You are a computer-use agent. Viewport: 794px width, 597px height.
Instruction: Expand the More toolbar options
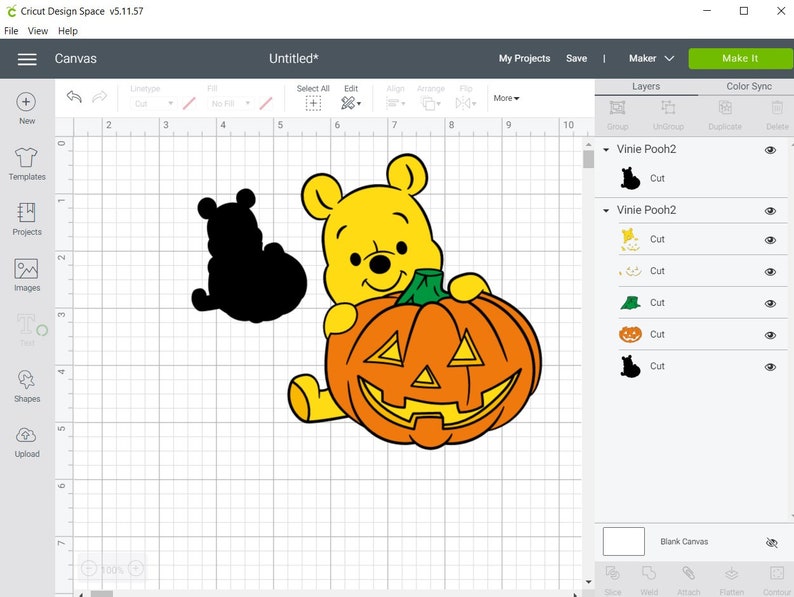click(506, 98)
